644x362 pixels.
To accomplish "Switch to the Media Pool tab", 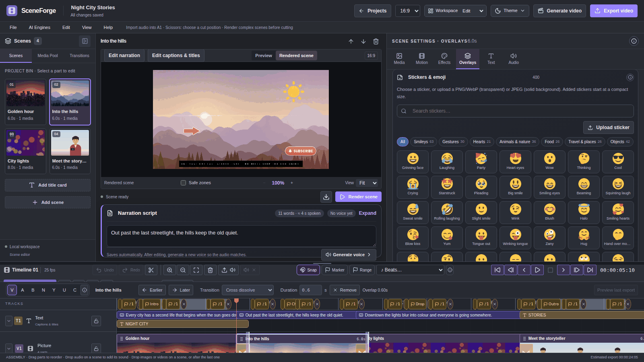I will click(x=48, y=56).
